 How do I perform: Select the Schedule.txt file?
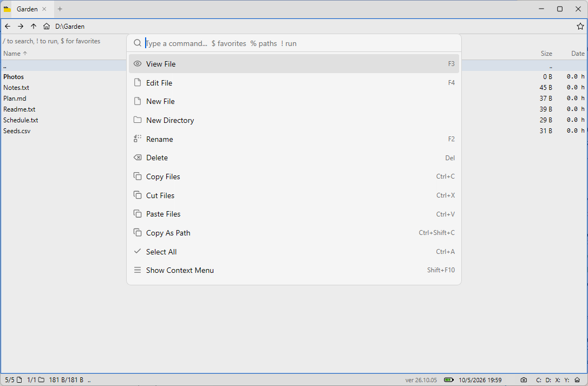(21, 120)
